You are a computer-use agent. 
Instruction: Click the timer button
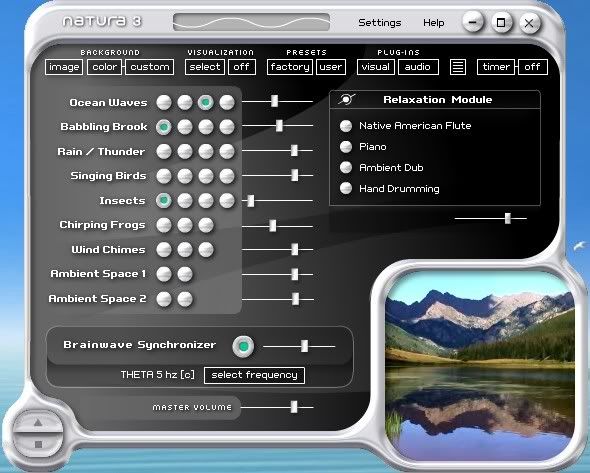tap(496, 67)
